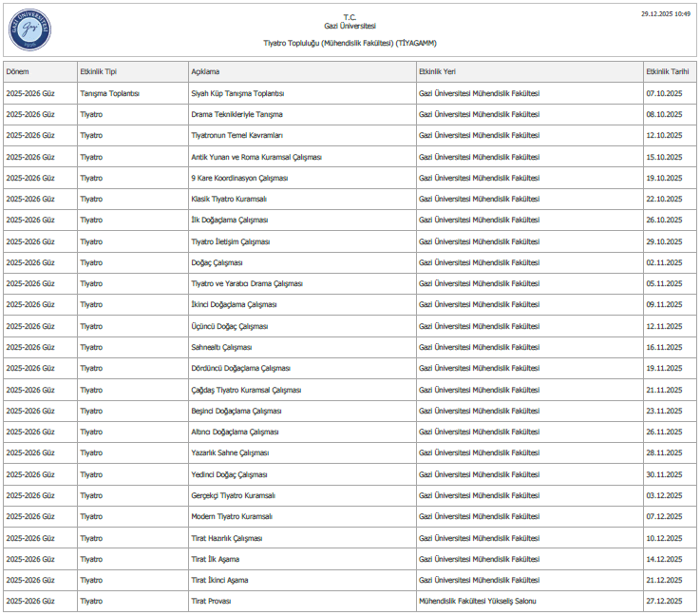700x615 pixels.
Task: Select the 9 Kare Koordinasyon Çalışması entry
Action: pyautogui.click(x=239, y=178)
